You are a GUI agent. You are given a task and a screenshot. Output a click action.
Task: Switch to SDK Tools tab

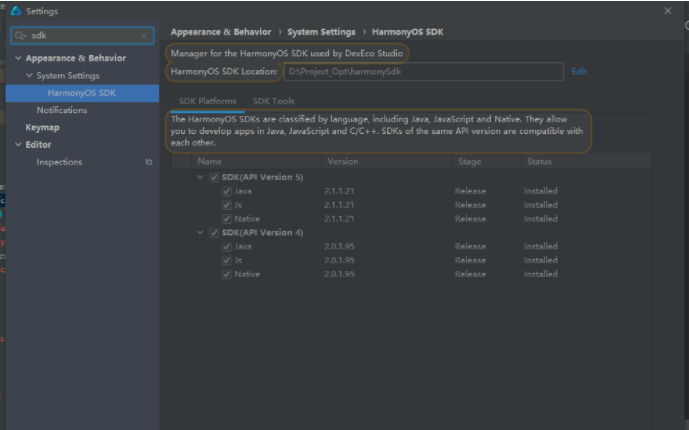(273, 101)
